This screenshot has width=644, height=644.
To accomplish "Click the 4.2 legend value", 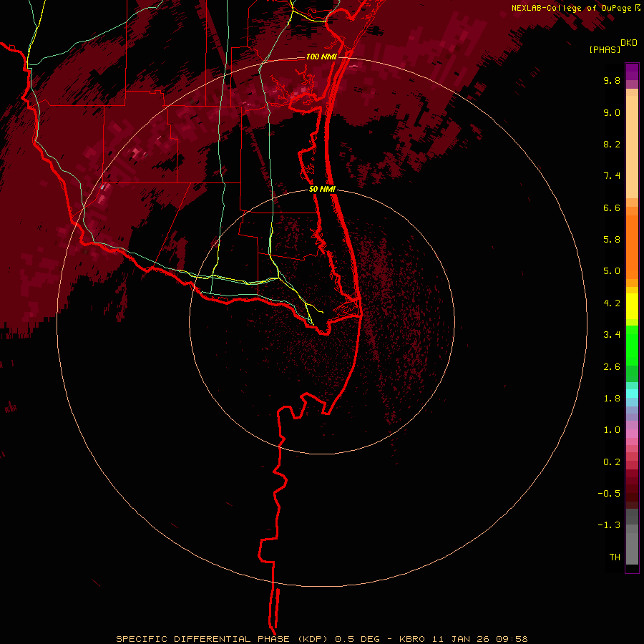I will pyautogui.click(x=612, y=303).
